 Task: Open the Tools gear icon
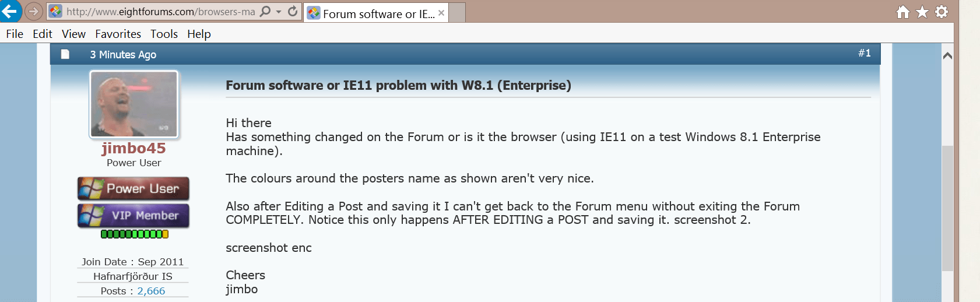pyautogui.click(x=941, y=12)
